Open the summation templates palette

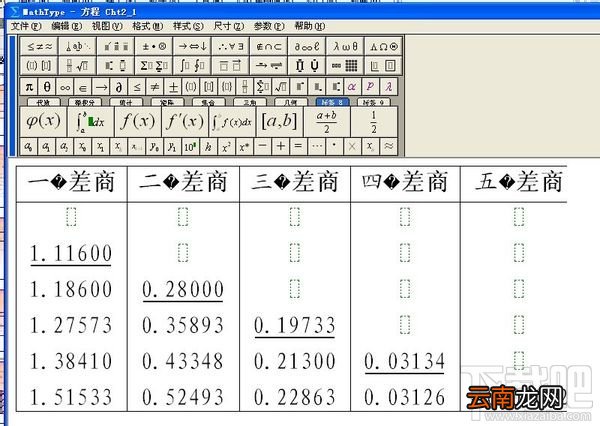pyautogui.click(x=154, y=65)
